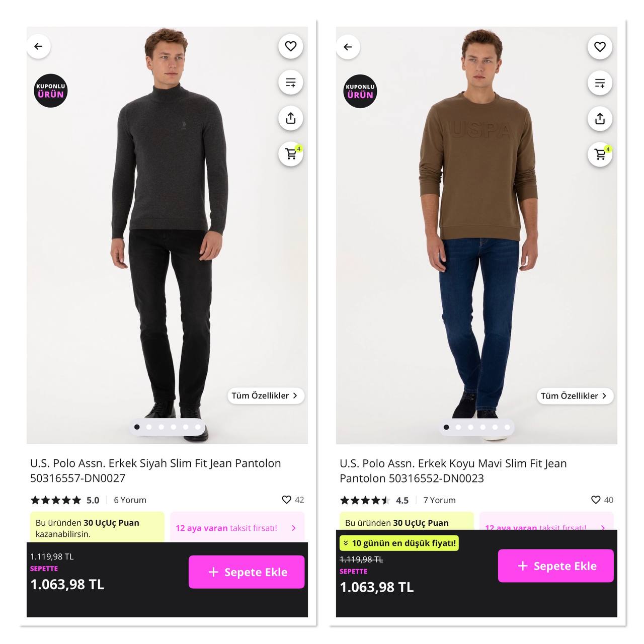Image resolution: width=644 pixels, height=644 pixels.
Task: Open the 6 Yorum reviews link
Action: (130, 500)
